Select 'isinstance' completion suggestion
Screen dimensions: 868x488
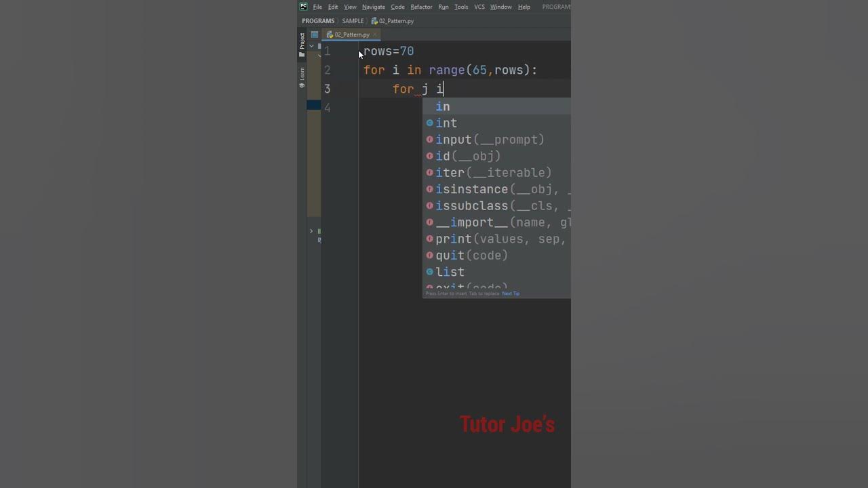coord(497,189)
